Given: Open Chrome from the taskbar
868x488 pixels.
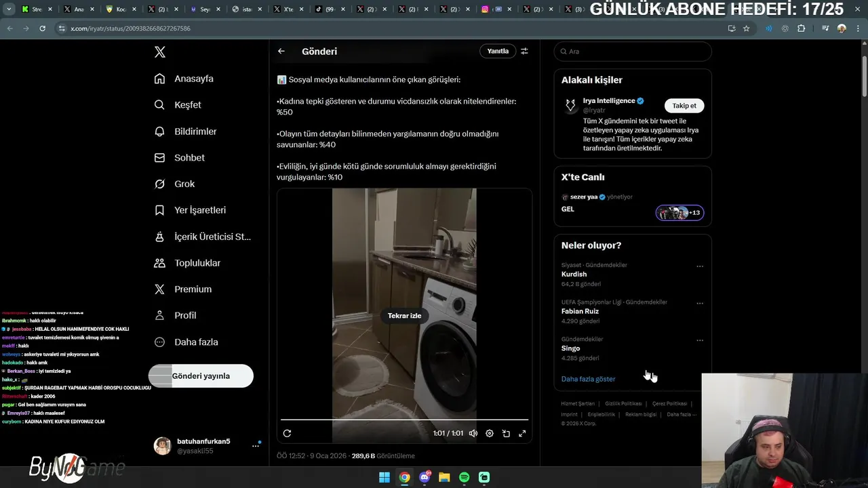Looking at the screenshot, I should [404, 477].
